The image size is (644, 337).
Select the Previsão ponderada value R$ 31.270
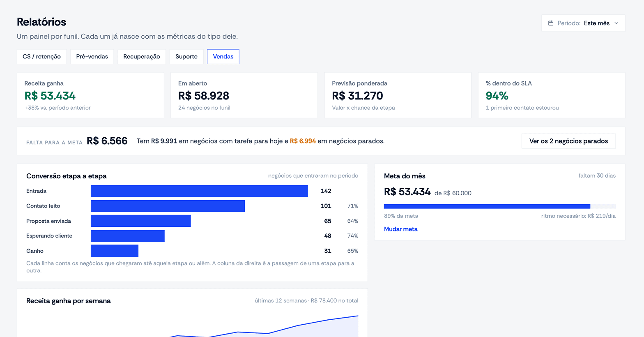point(357,96)
